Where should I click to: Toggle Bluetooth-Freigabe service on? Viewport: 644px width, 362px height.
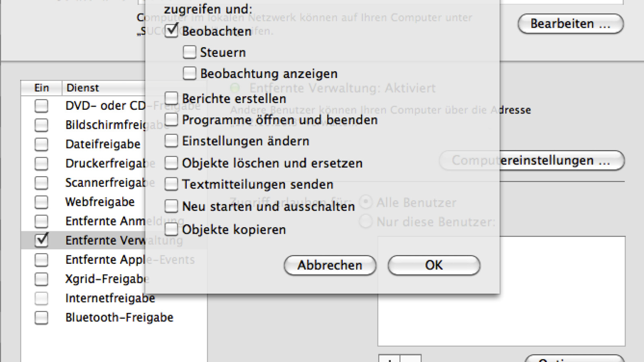coord(41,318)
